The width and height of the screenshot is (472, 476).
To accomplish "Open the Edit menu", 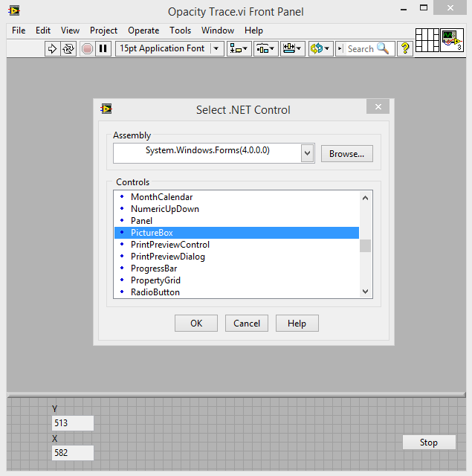I will pyautogui.click(x=43, y=30).
